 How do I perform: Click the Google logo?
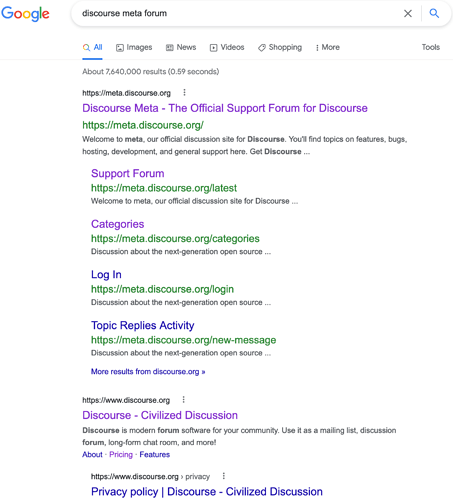25,14
